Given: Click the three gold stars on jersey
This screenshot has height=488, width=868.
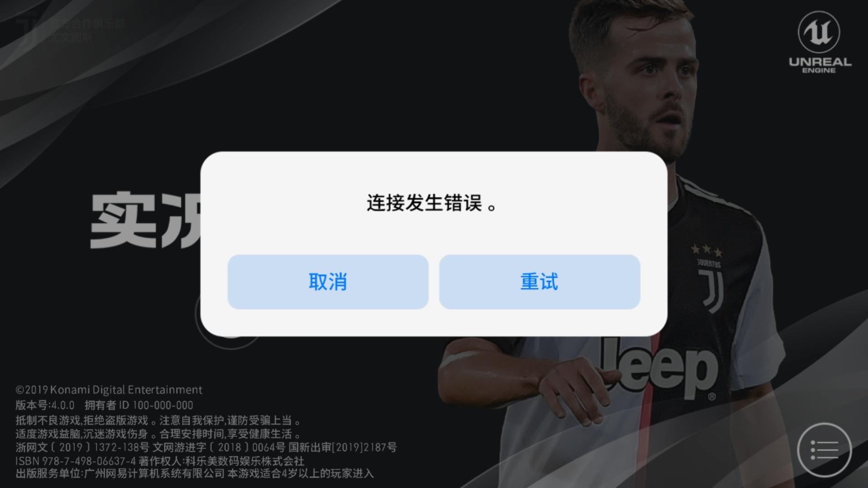Looking at the screenshot, I should 706,250.
